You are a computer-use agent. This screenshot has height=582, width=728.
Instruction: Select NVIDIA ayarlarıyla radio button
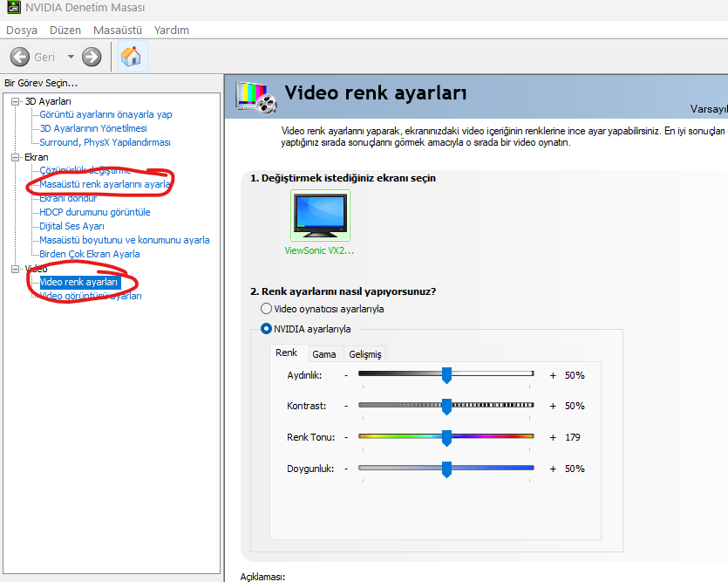(x=266, y=329)
